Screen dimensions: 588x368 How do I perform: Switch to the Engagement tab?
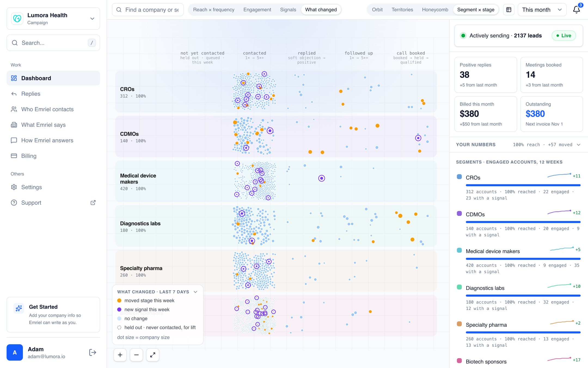click(x=257, y=10)
